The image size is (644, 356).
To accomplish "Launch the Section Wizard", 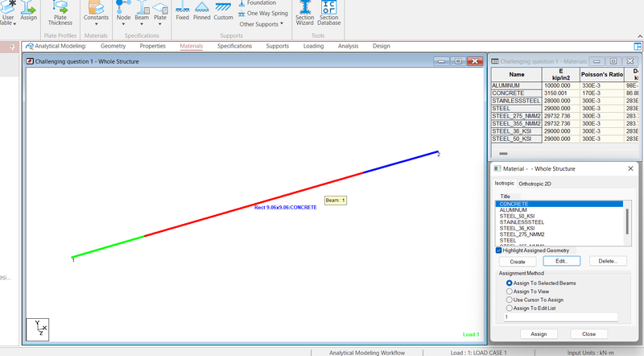I will click(x=305, y=13).
